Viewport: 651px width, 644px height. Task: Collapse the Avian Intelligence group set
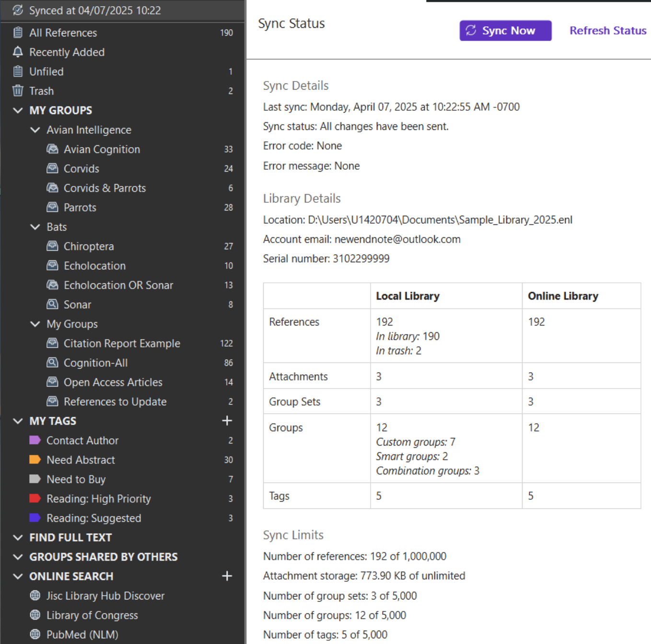[35, 129]
